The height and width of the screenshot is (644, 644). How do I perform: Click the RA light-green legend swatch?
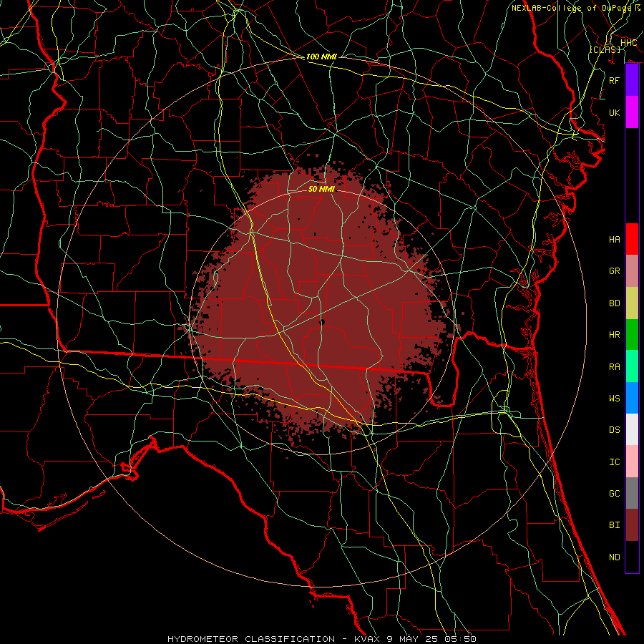[632, 366]
